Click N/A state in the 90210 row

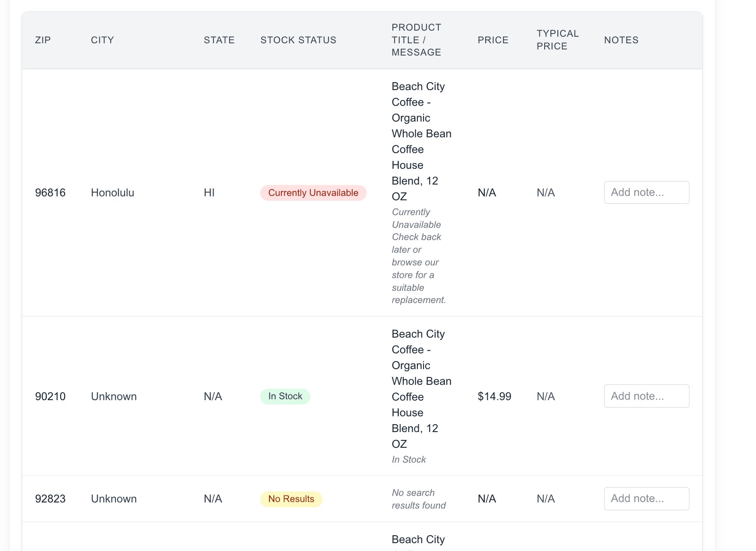[213, 397]
